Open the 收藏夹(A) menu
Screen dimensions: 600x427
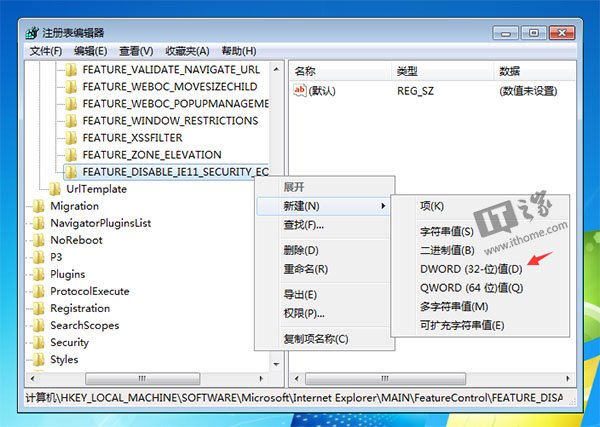(x=188, y=51)
